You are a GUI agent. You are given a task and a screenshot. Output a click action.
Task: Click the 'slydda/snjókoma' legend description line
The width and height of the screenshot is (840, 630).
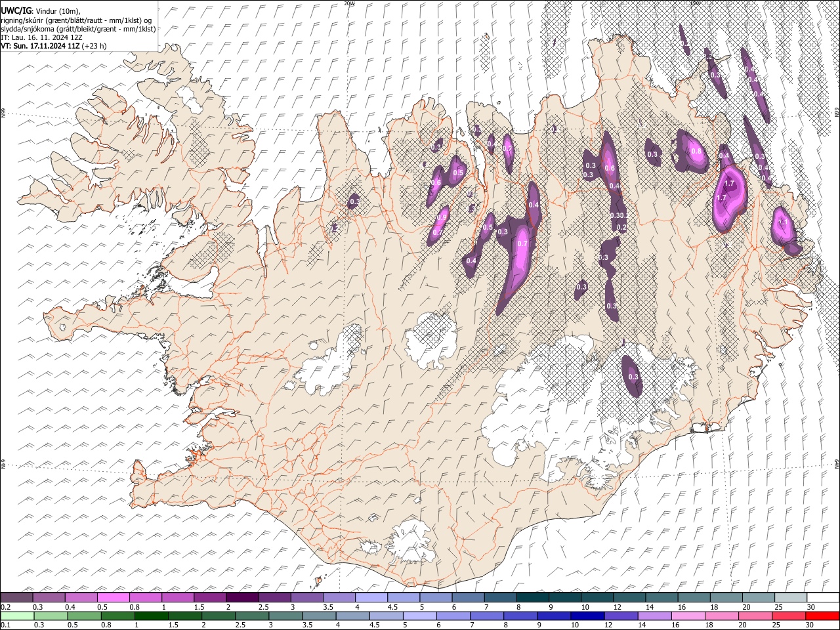[x=78, y=29]
